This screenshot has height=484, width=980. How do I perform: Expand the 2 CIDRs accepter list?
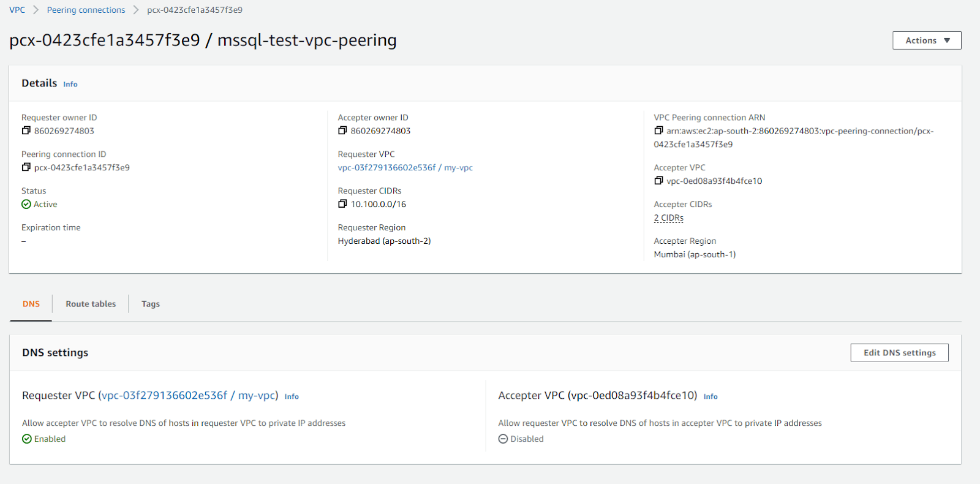tap(668, 218)
